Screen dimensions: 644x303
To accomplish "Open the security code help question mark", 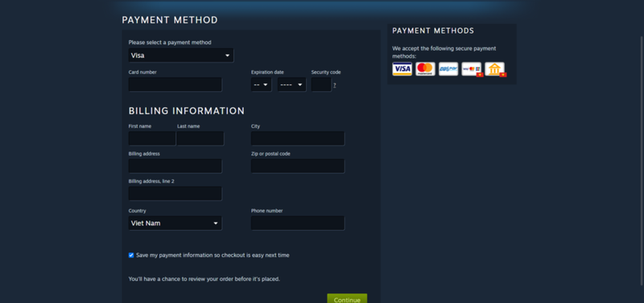I will [x=335, y=85].
